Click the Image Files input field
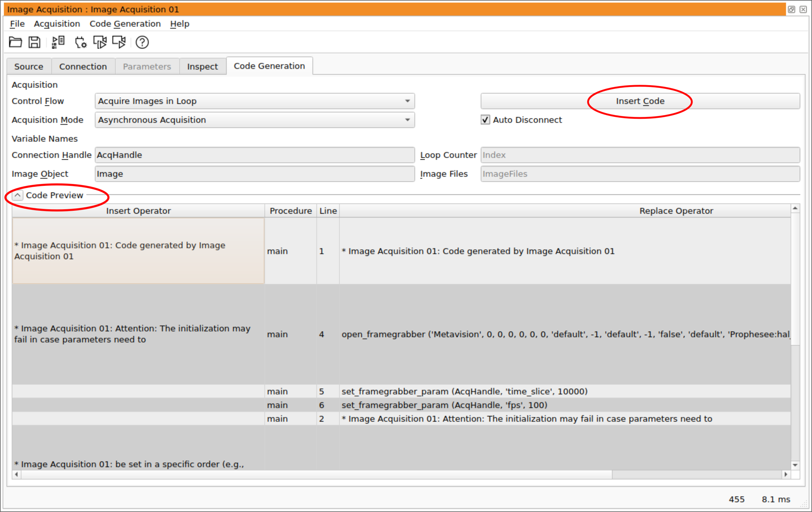Image resolution: width=812 pixels, height=512 pixels. tap(640, 174)
